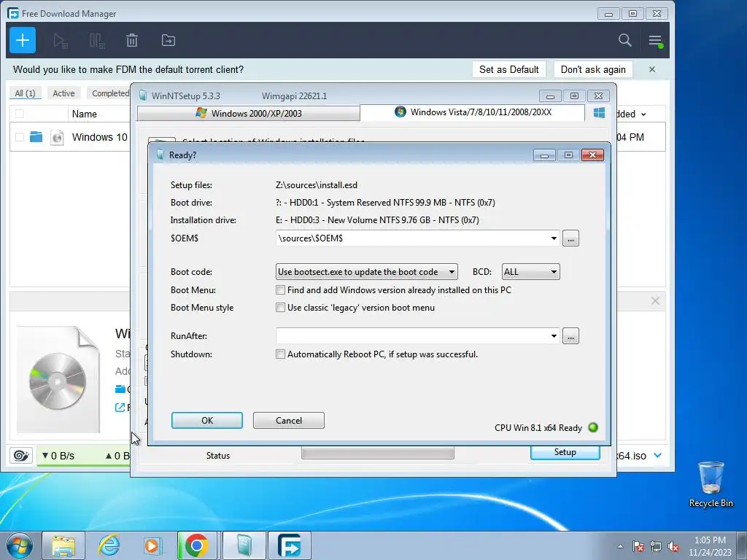Image resolution: width=747 pixels, height=560 pixels.
Task: Open FDM search magnifier
Action: (624, 40)
